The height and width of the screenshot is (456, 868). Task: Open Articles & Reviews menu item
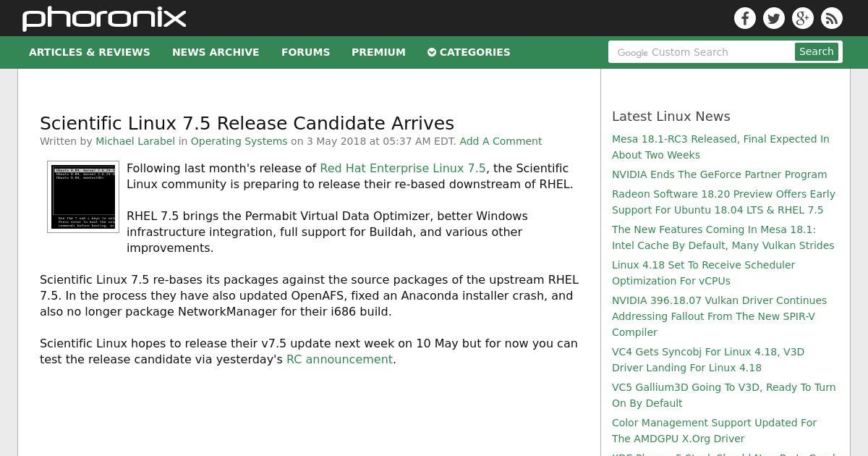90,52
